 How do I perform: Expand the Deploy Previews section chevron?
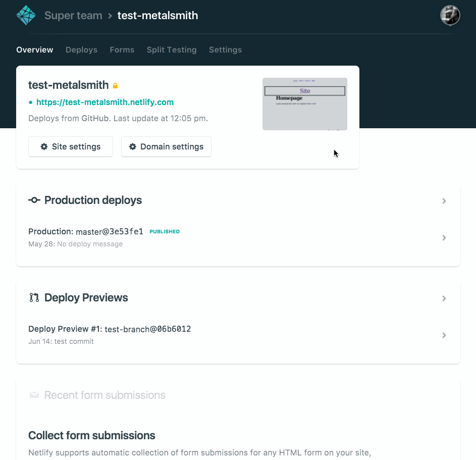(444, 298)
